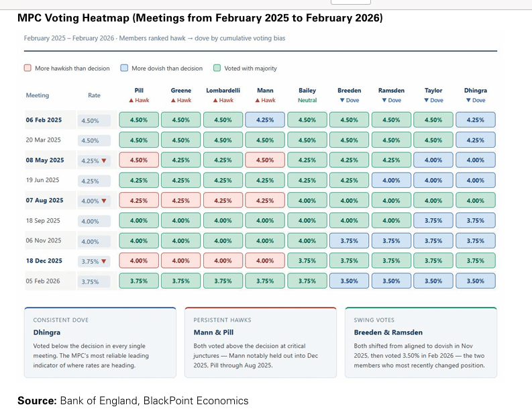Screen dimensions: 532x415
Task: Click Pill's 4.50% vote for 08 May 2025
Action: 139,160
